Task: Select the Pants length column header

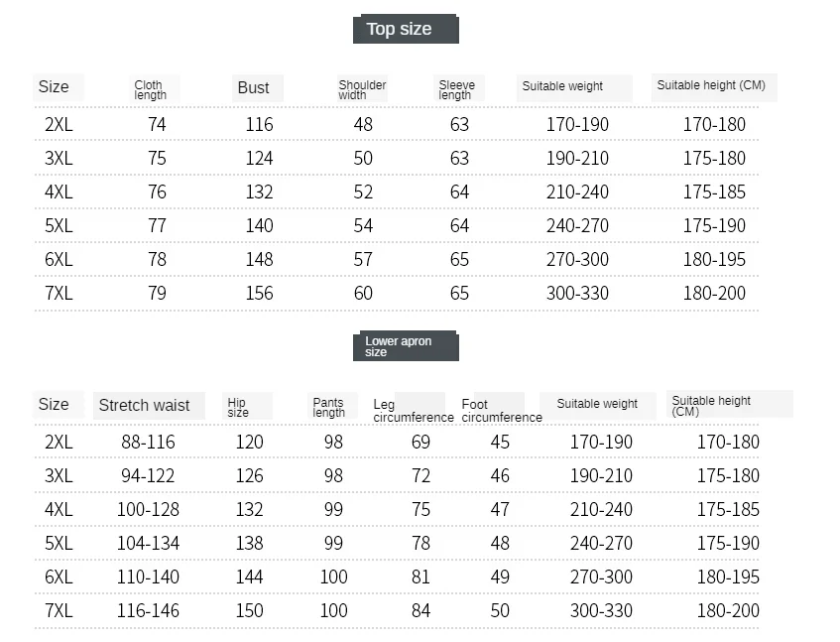Action: [x=328, y=407]
